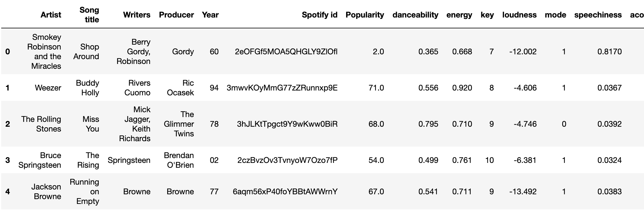Click the Writers column header
Viewport: 644px width, 216px height.
click(136, 15)
